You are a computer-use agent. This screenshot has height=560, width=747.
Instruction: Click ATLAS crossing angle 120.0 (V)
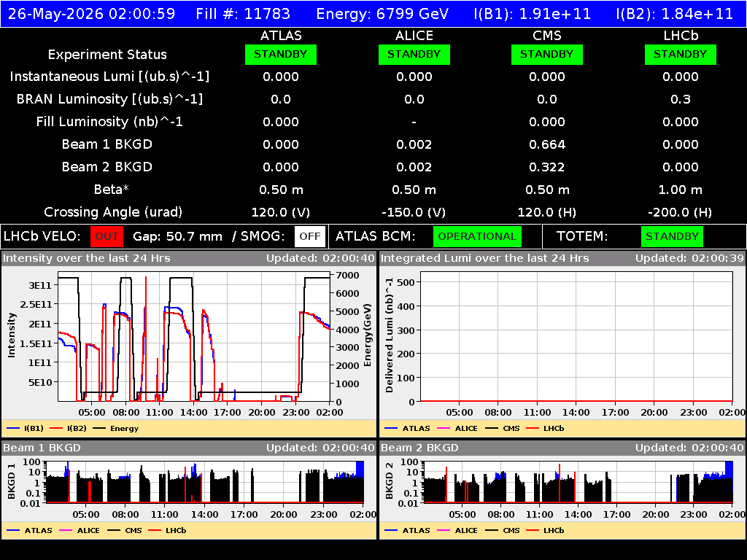tap(281, 212)
